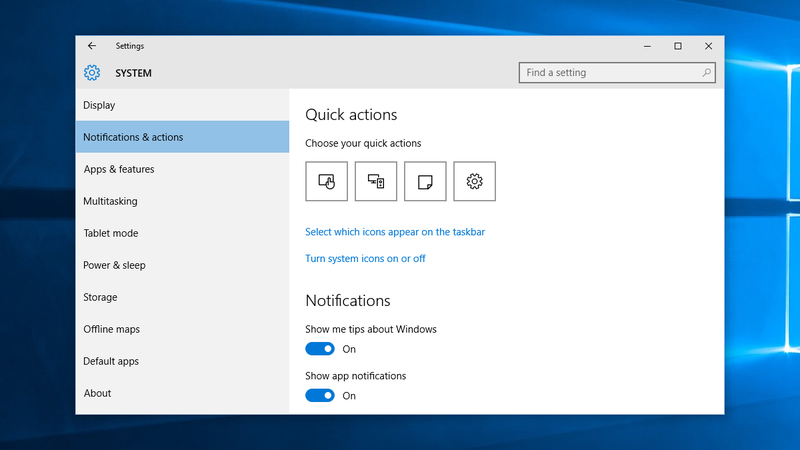Viewport: 800px width, 450px height.
Task: Click the Notifications heading
Action: 347,301
